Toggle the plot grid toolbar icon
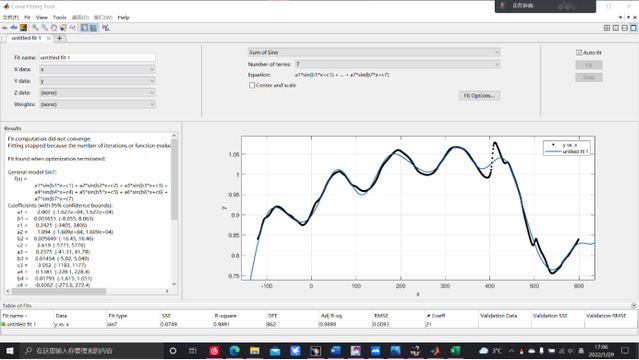 (x=94, y=28)
